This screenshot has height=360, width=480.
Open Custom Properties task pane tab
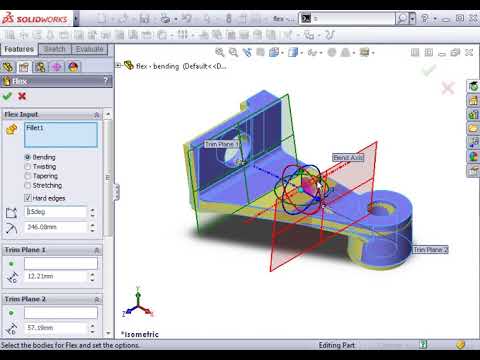(473, 171)
